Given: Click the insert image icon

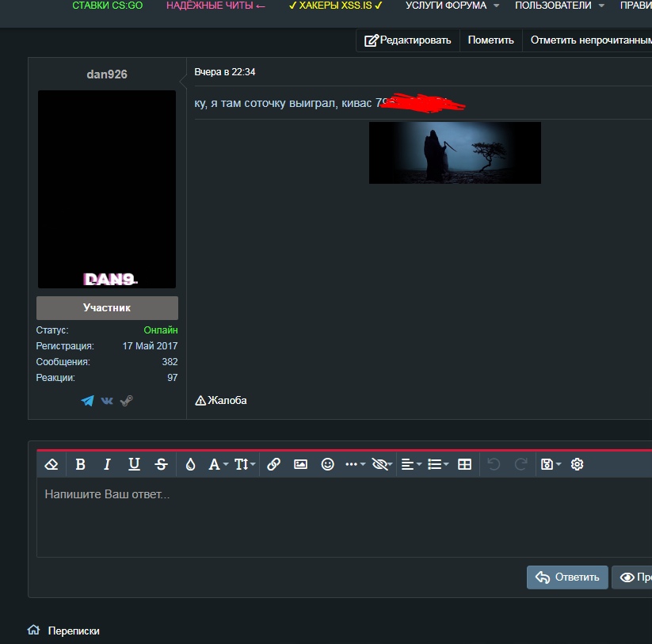Looking at the screenshot, I should [x=300, y=465].
